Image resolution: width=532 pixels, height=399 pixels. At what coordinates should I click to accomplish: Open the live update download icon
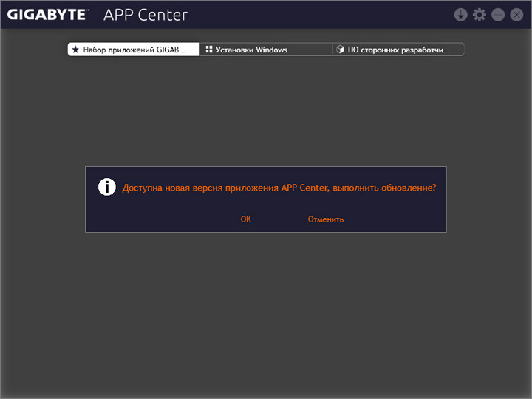pos(460,15)
